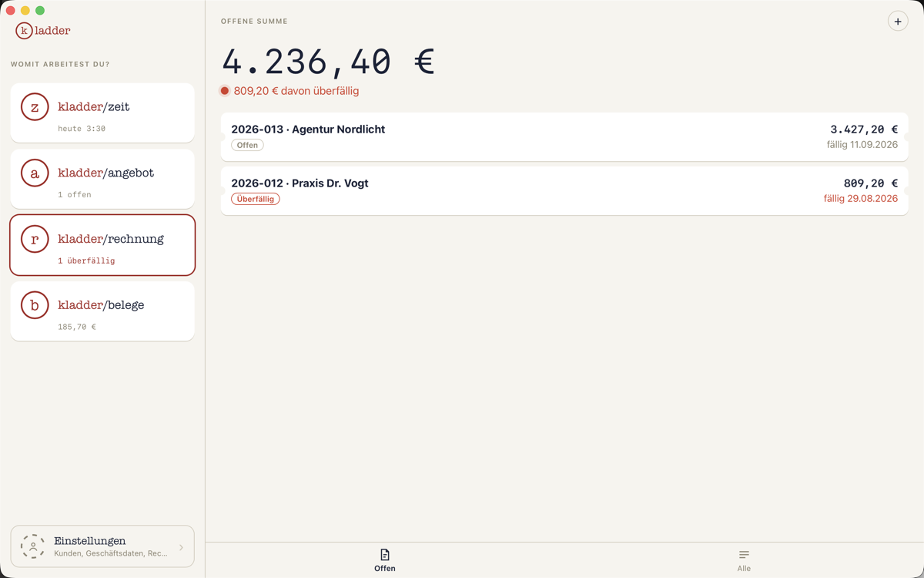Click the kladder/belege module title

101,305
